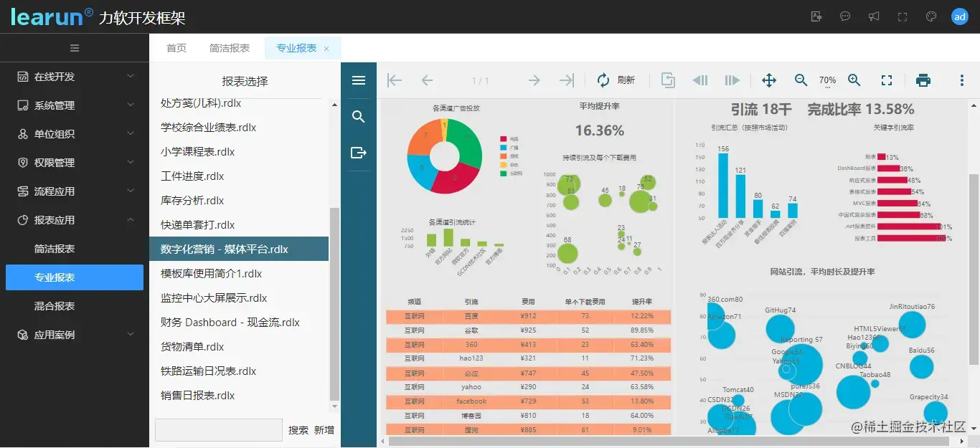Go to first page arrow icon

[x=394, y=80]
